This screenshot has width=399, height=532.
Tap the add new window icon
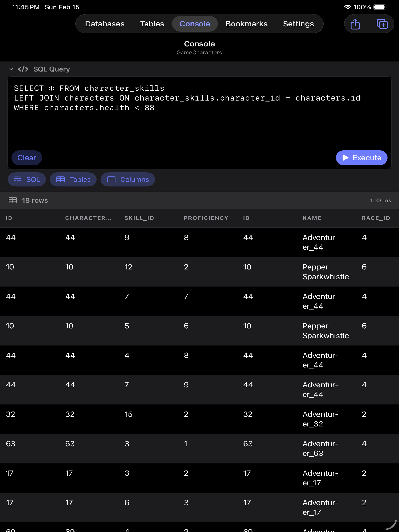[x=382, y=24]
